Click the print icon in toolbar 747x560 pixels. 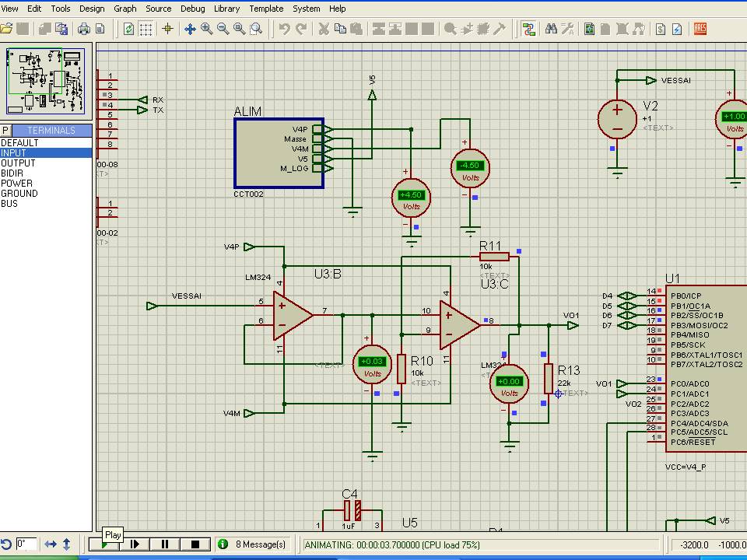[84, 29]
